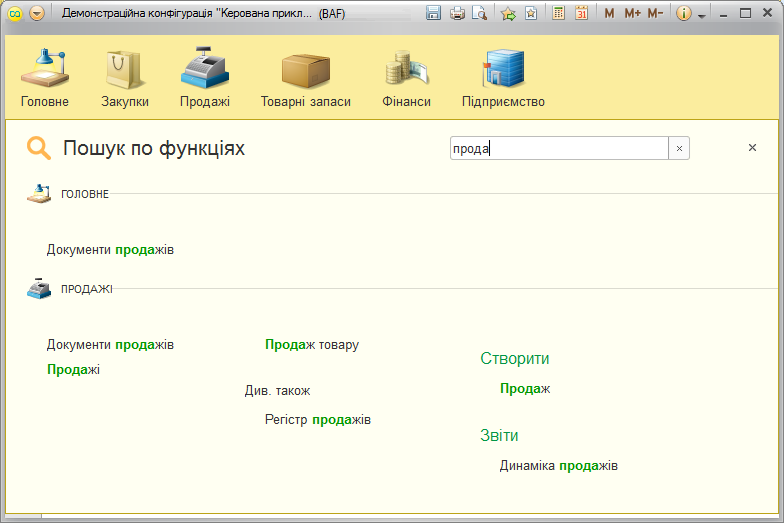Image resolution: width=784 pixels, height=523 pixels.
Task: Click into the search field containing "прода"
Action: [559, 148]
